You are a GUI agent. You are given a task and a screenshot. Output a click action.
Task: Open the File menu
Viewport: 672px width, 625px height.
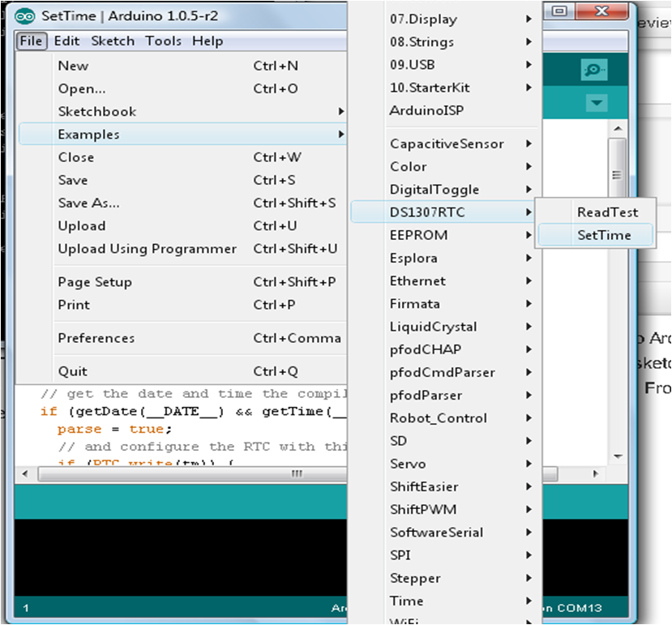pos(32,41)
